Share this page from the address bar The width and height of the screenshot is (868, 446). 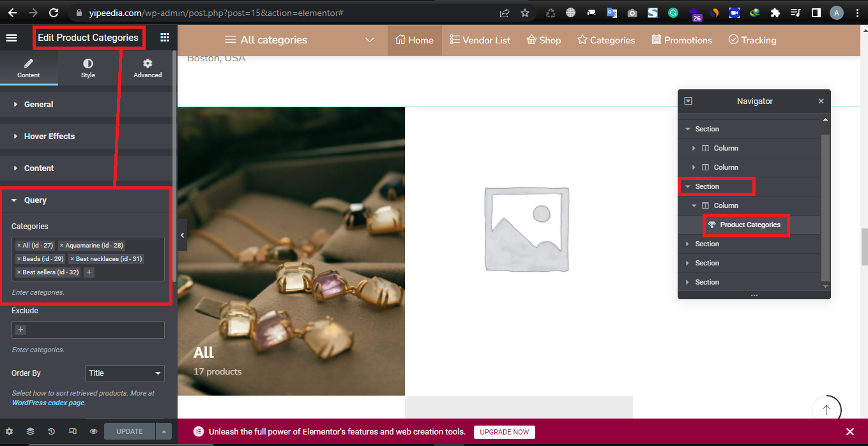pyautogui.click(x=505, y=13)
